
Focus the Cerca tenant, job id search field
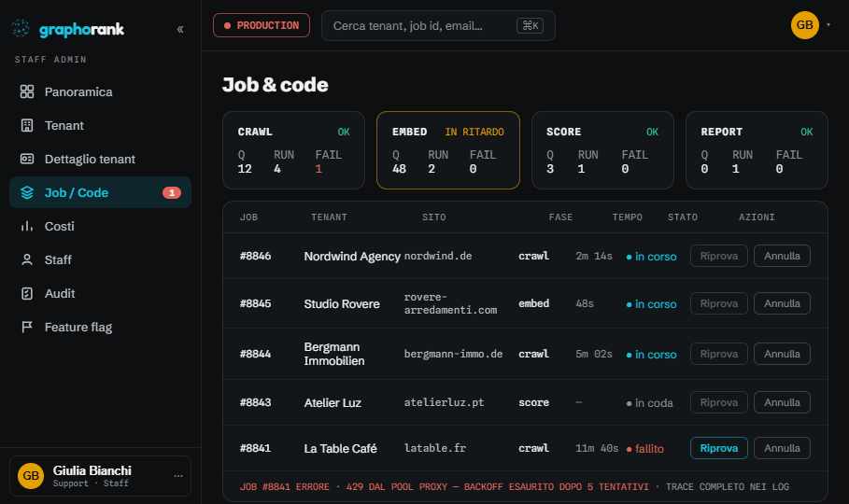(x=438, y=25)
